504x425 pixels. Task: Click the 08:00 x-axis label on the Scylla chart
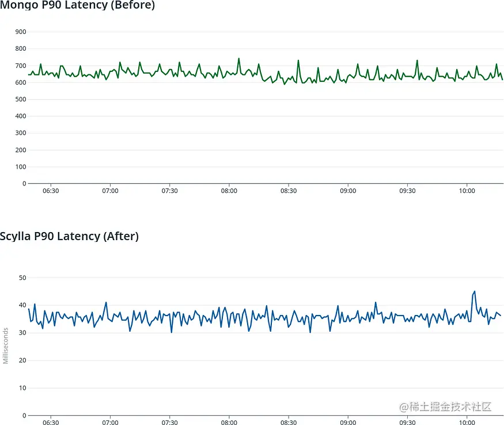point(229,422)
